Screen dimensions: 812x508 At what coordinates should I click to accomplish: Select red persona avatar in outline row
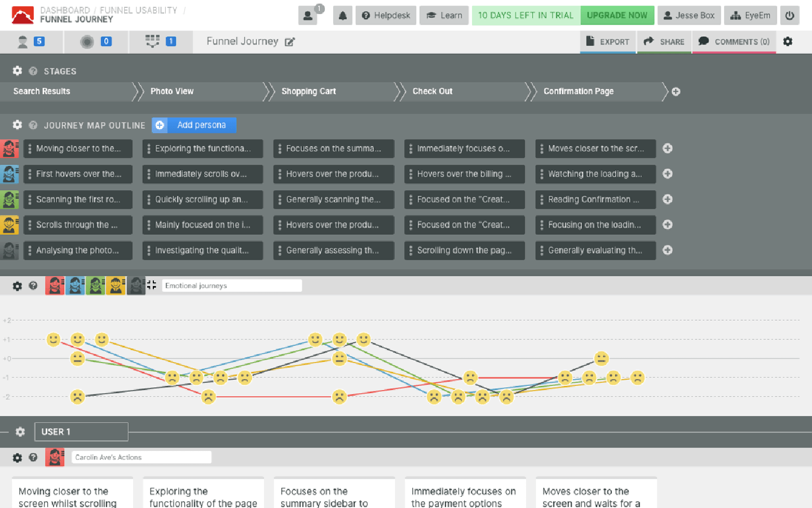(10, 148)
